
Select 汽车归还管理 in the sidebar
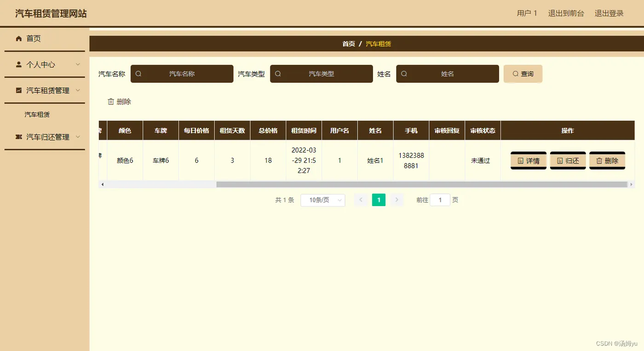pyautogui.click(x=45, y=137)
